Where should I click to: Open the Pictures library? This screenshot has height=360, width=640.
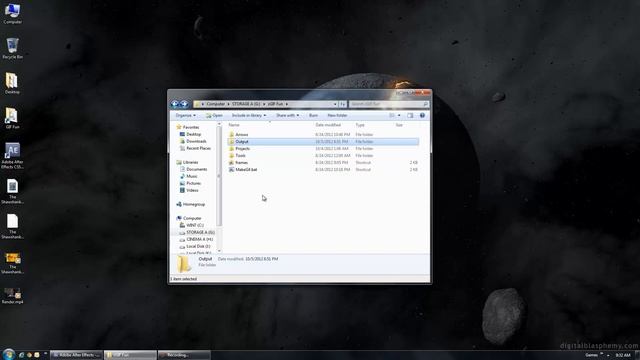pos(193,183)
